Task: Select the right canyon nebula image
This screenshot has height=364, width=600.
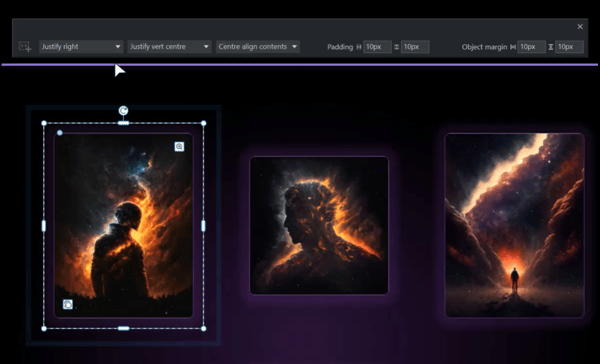Action: click(x=515, y=225)
